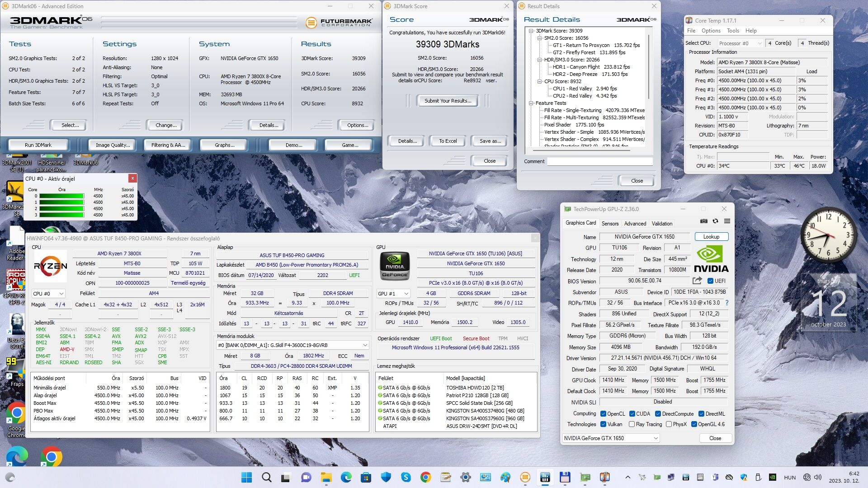
Task: Toggle the DirectCompute checkbox
Action: click(x=658, y=413)
